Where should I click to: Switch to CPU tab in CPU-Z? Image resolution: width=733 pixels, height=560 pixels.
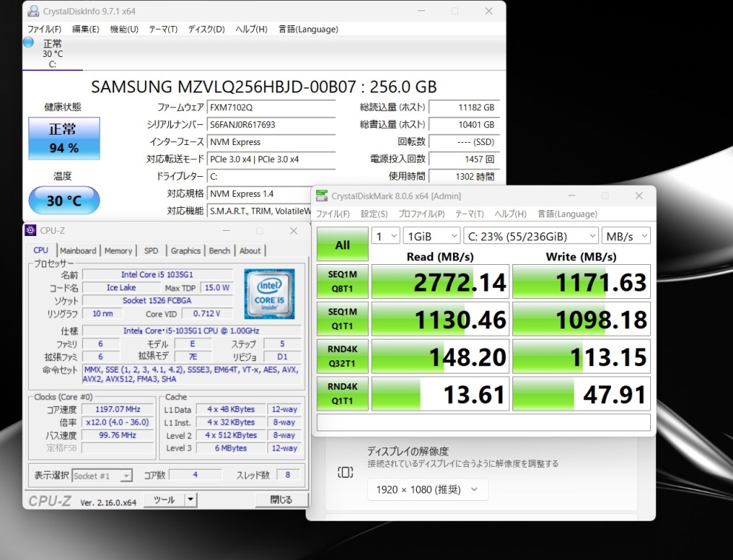(41, 250)
